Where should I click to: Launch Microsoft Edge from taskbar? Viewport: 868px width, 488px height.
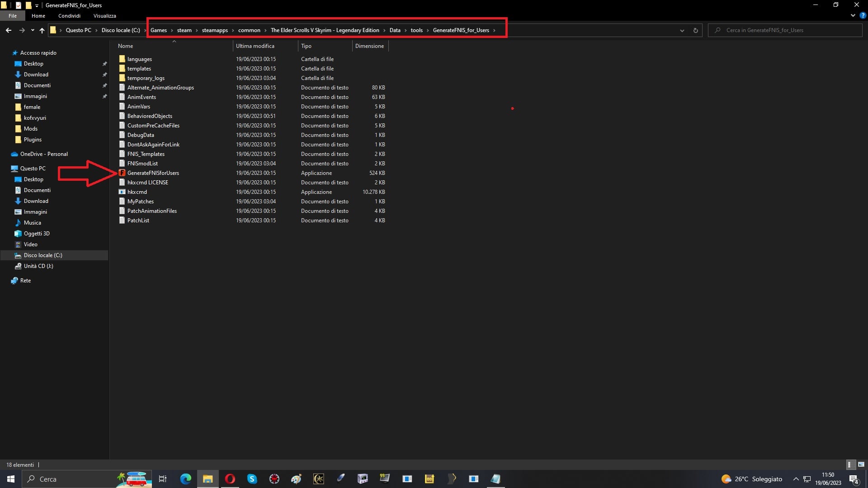click(186, 479)
